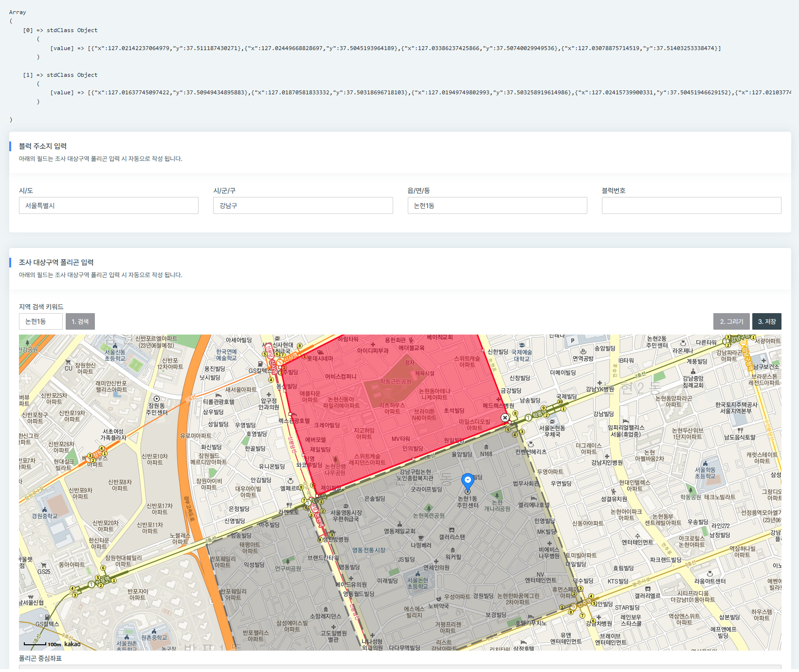Click the 갤러리스탠 gallery icon
This screenshot has height=672, width=799.
click(452, 530)
